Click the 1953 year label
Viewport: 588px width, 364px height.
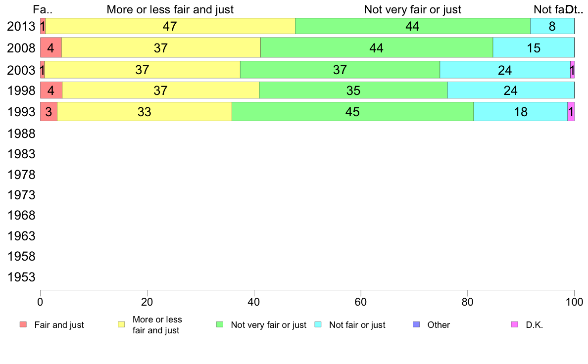(21, 277)
